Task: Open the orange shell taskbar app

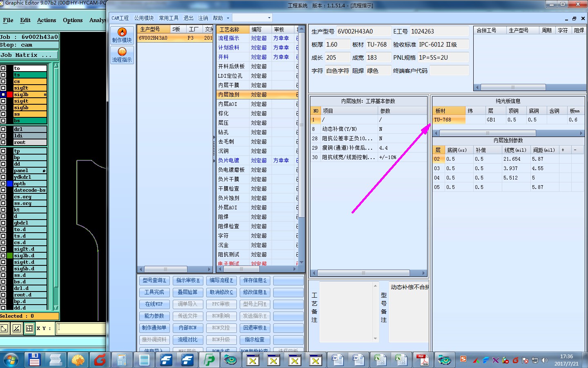Action: (78, 360)
